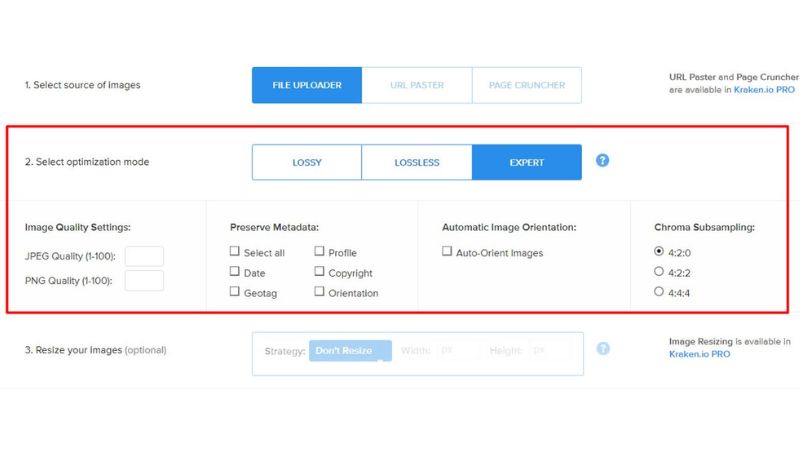Enable Auto-Orient Images checkbox

[446, 251]
